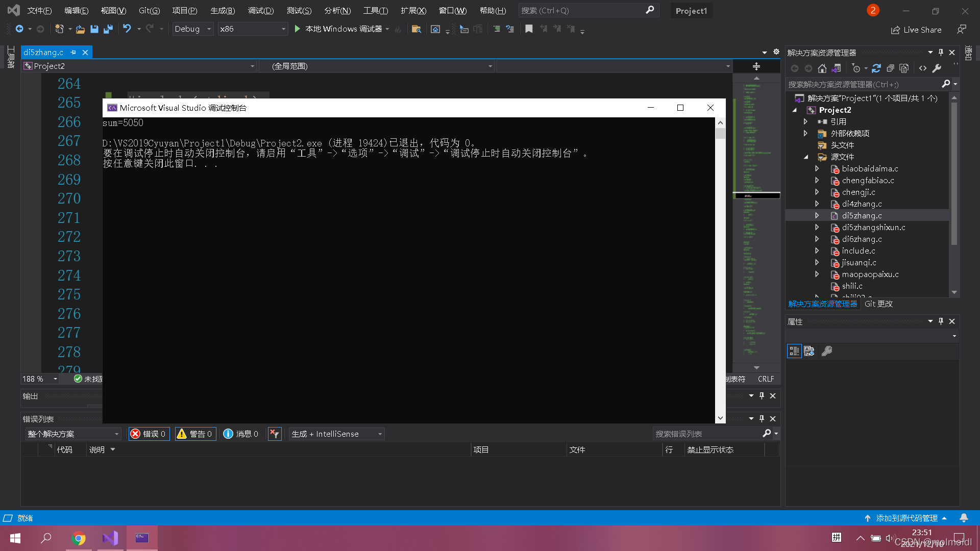The width and height of the screenshot is (980, 551).
Task: Click the Search Solution Explorer icon
Action: click(x=947, y=84)
